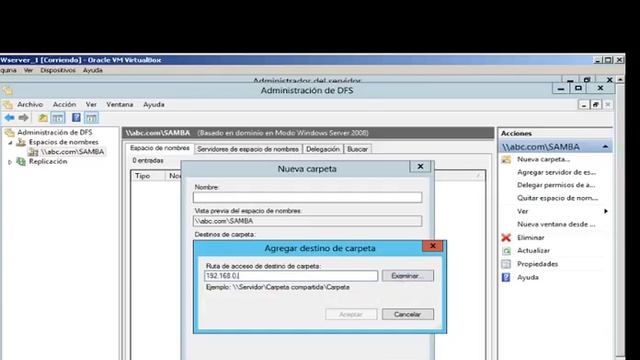640x360 pixels.
Task: Click the Eliminar action
Action: (x=531, y=238)
